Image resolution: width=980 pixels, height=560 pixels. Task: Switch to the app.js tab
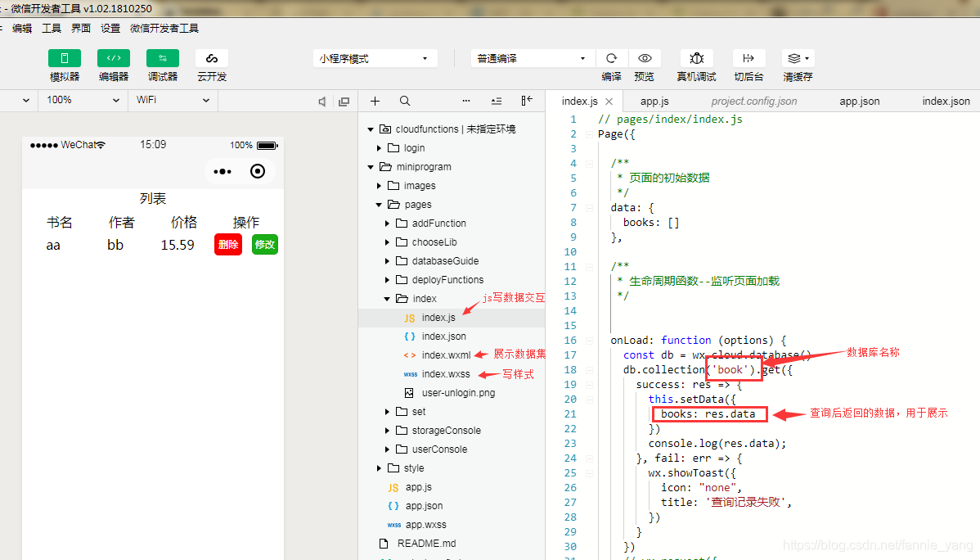click(x=654, y=101)
